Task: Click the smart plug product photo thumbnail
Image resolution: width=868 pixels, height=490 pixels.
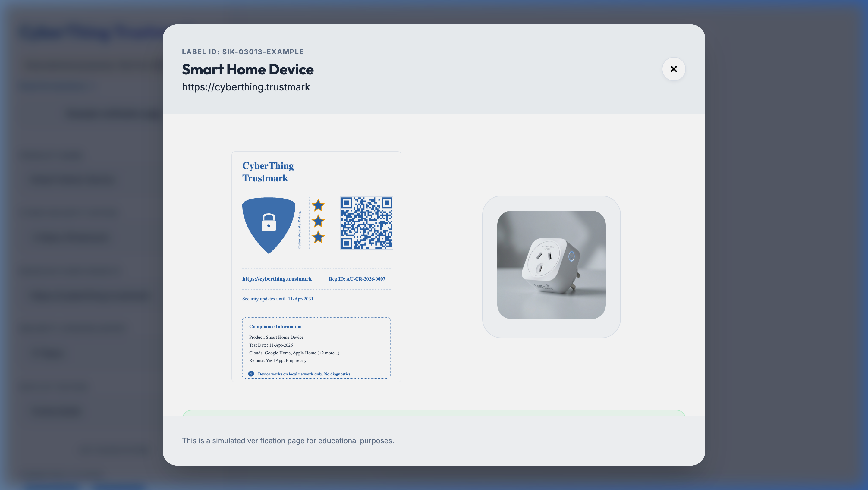Action: click(x=551, y=266)
